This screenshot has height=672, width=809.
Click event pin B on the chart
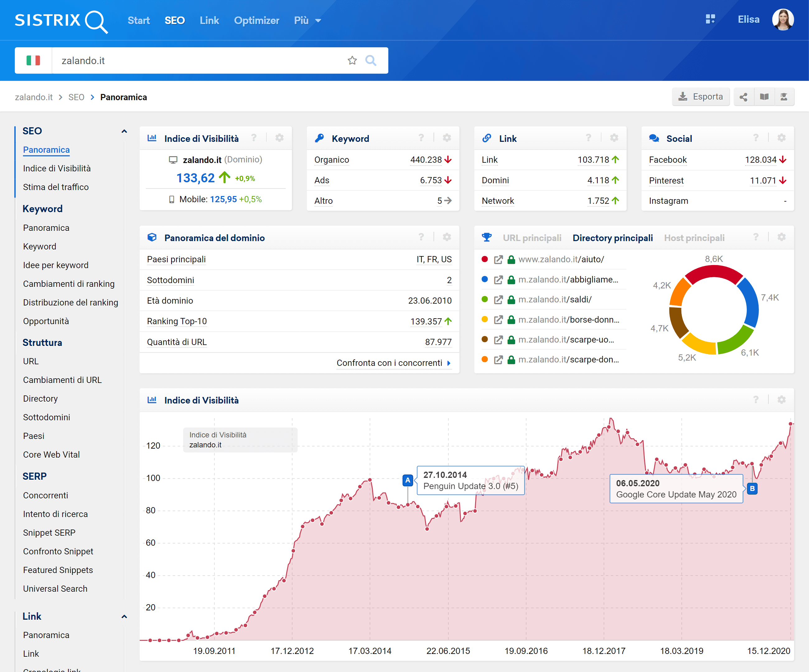752,489
